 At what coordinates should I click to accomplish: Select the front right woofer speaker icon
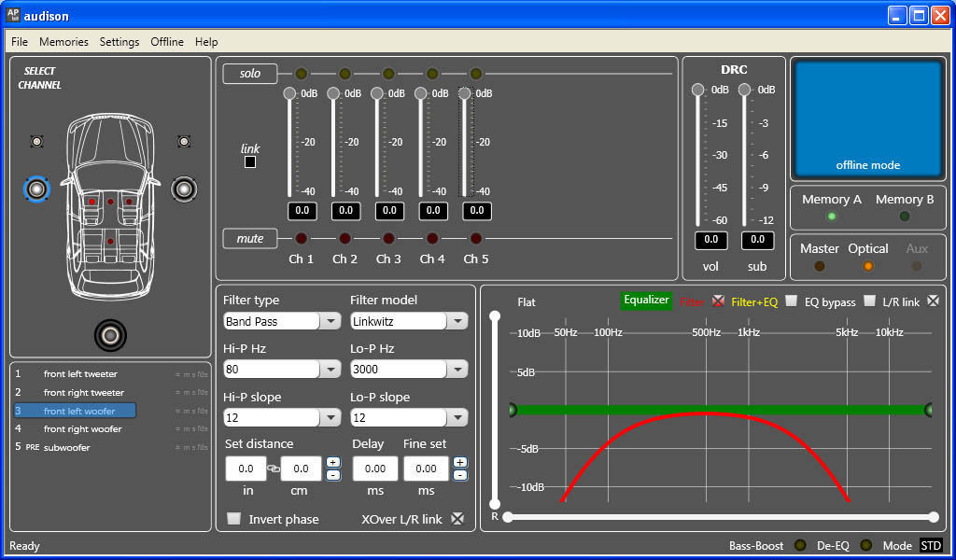coord(184,189)
